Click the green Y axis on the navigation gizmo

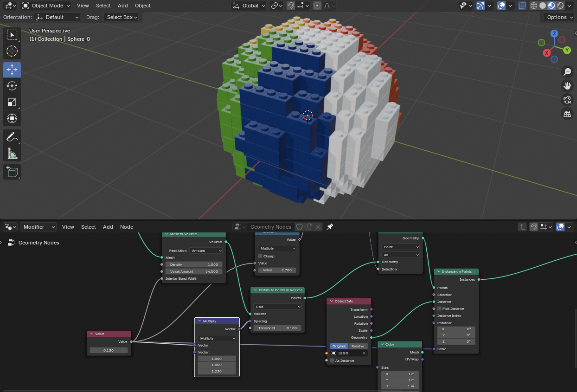[567, 50]
